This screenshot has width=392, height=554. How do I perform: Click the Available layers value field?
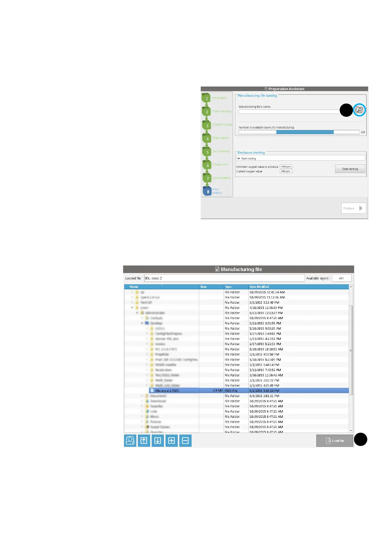tap(342, 278)
